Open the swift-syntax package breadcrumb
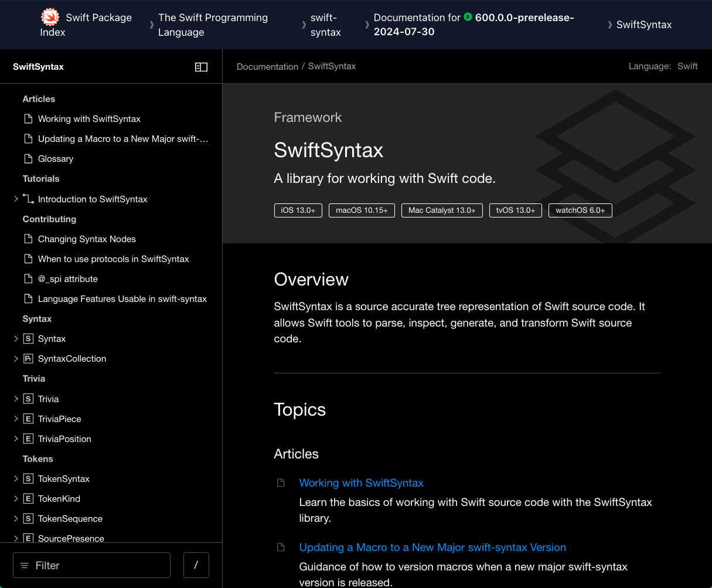The height and width of the screenshot is (588, 712). click(x=326, y=25)
